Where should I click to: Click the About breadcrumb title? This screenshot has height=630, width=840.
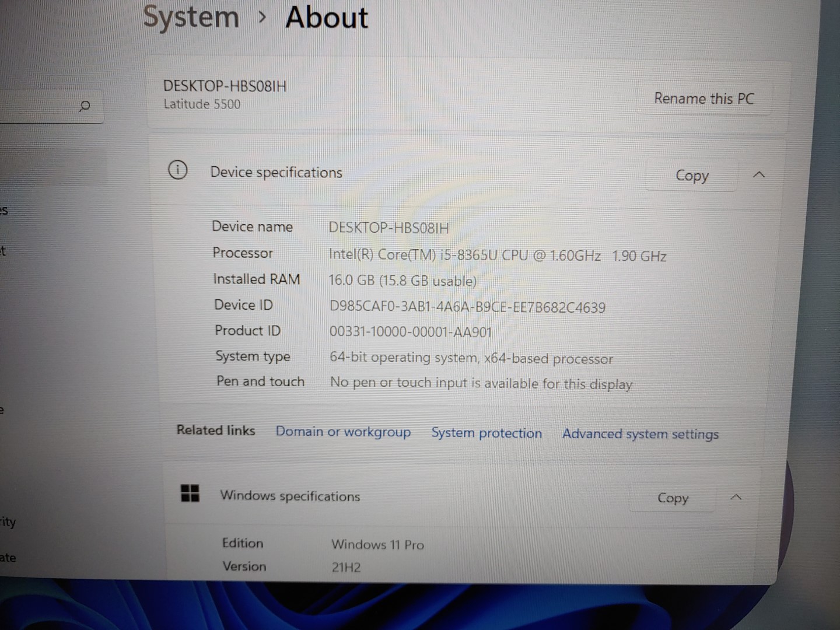pos(327,17)
